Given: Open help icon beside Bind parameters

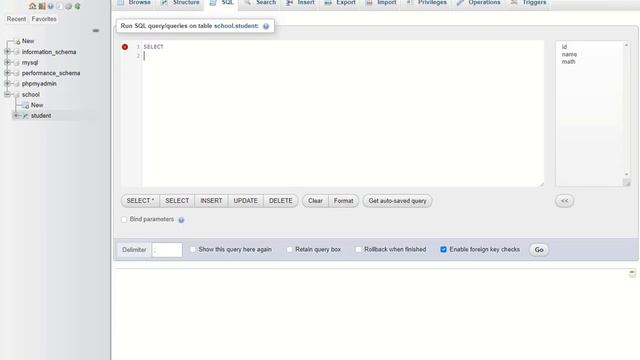Looking at the screenshot, I should pos(181,220).
